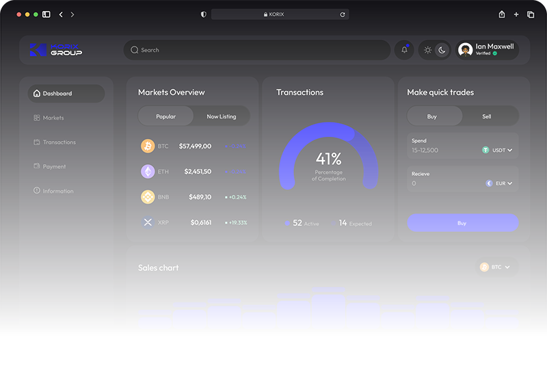Open Payment in the sidebar

tap(49, 166)
